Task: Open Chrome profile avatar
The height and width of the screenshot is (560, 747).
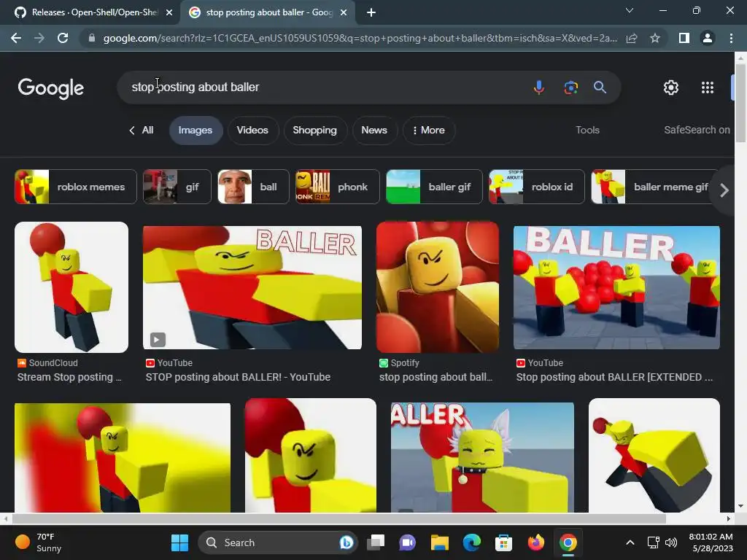Action: coord(708,38)
